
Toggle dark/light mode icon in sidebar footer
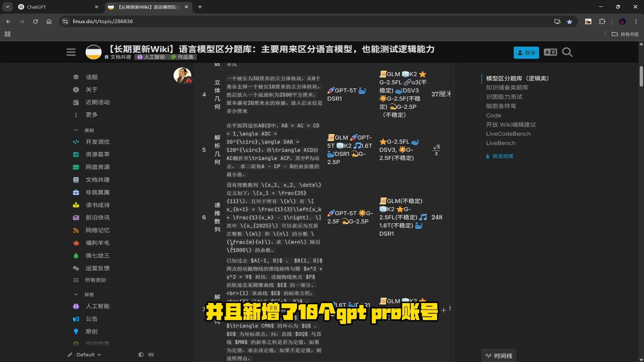coord(141,355)
